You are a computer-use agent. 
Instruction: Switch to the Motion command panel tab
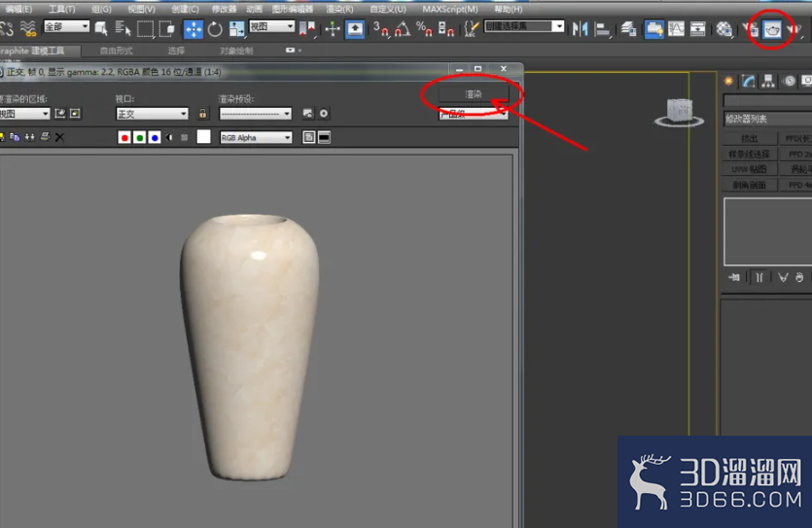pyautogui.click(x=790, y=81)
